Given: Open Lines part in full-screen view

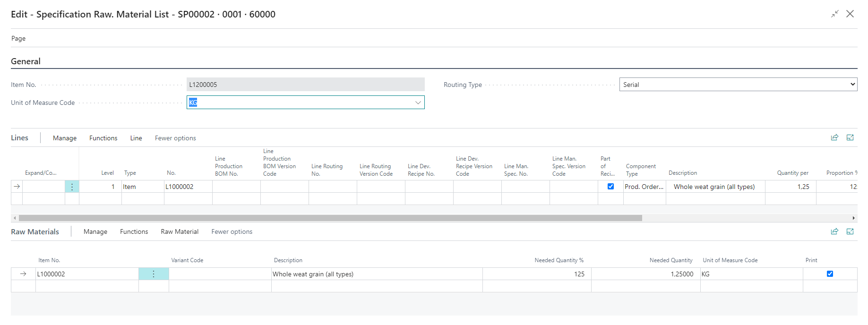Looking at the screenshot, I should coord(850,137).
